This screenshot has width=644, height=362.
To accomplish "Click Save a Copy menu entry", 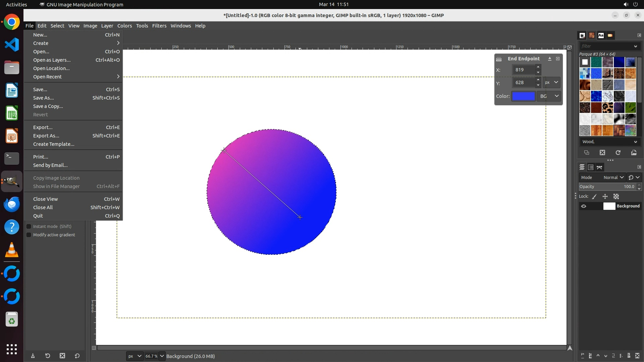I will click(48, 106).
